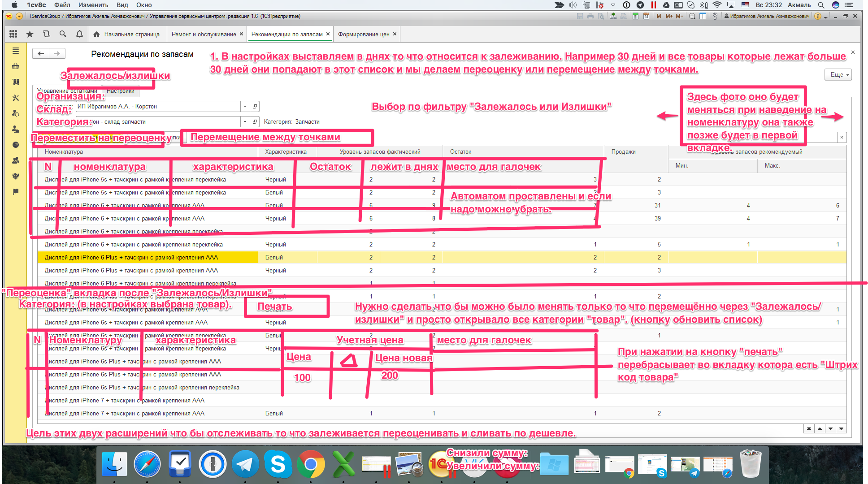Image resolution: width=868 pixels, height=484 pixels.
Task: Open the repair tools sidebar section
Action: 16,98
